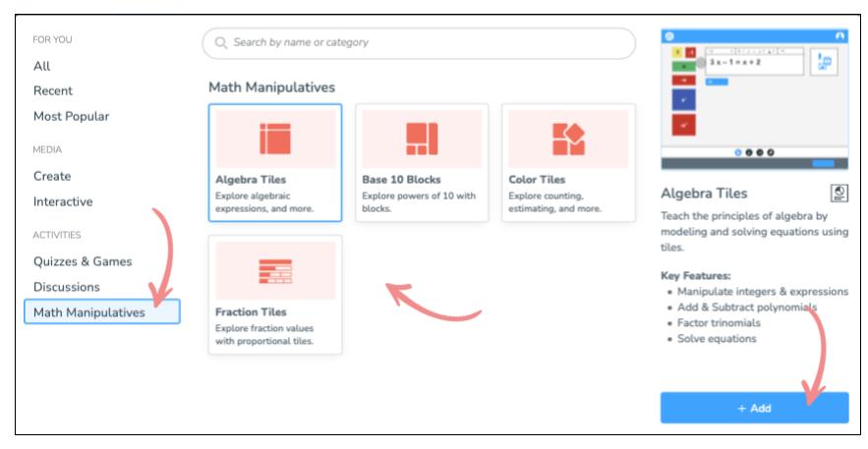Select the Interactive category
This screenshot has height=449, width=868.
coord(63,201)
